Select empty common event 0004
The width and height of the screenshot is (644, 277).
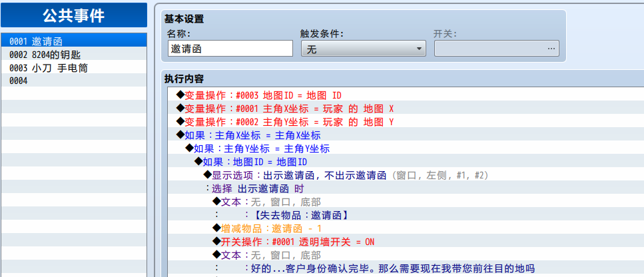pos(74,81)
